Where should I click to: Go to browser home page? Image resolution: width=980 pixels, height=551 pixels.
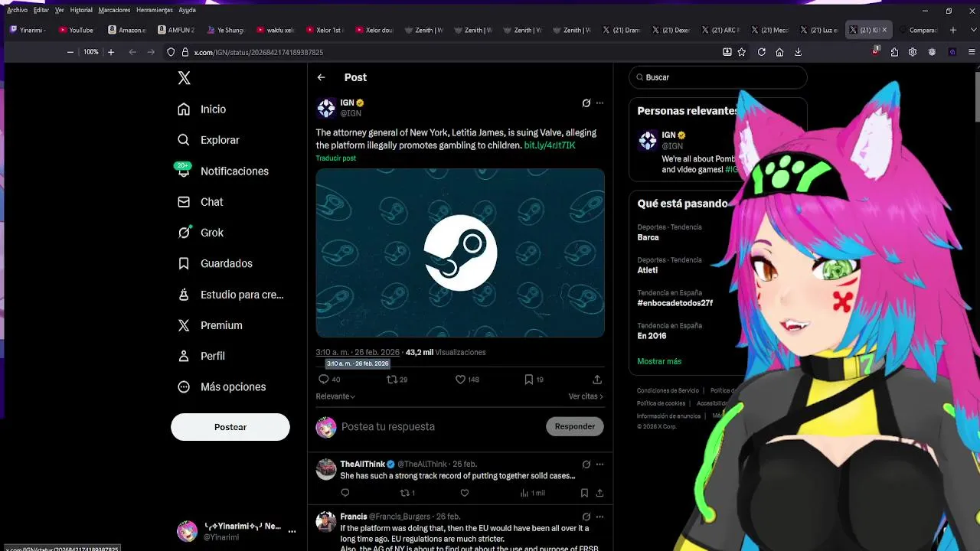tap(779, 52)
